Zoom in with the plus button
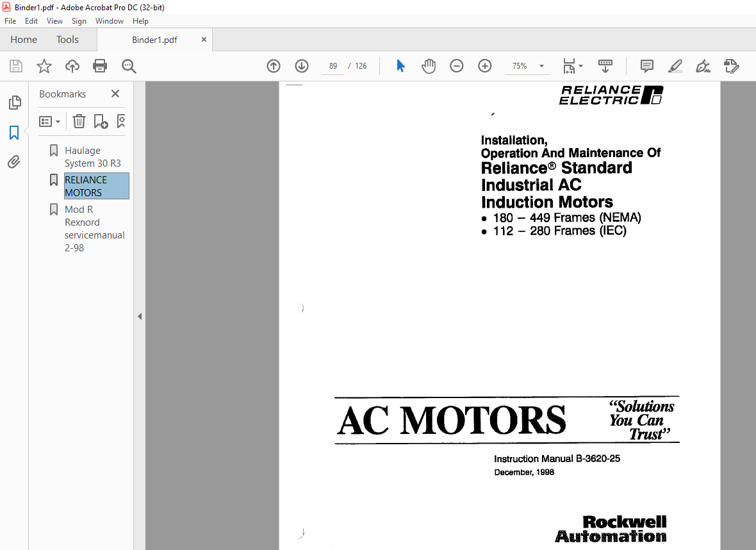Screen dimensions: 756x550 click(484, 66)
